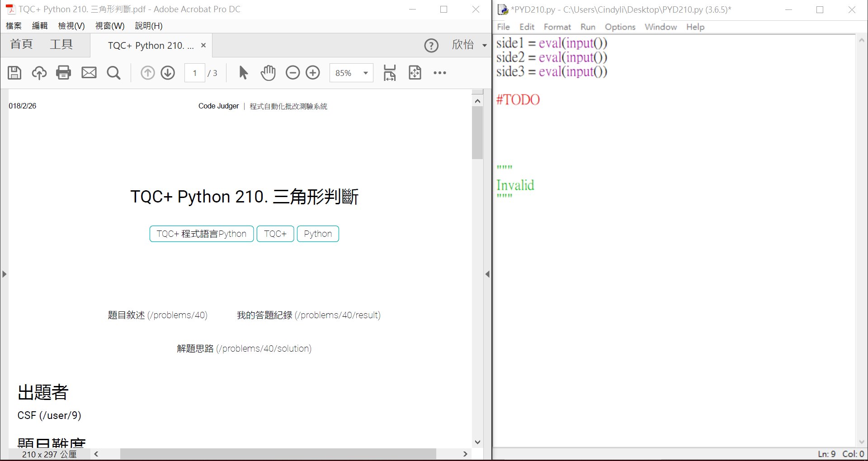Follow the 我的答題紀錄 result link
868x461 pixels.
[309, 315]
